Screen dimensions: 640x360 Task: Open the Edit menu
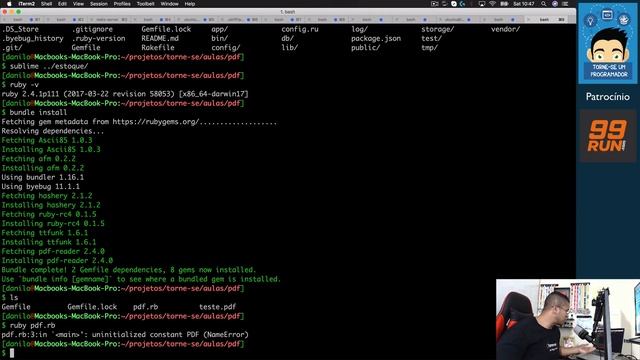62,4
